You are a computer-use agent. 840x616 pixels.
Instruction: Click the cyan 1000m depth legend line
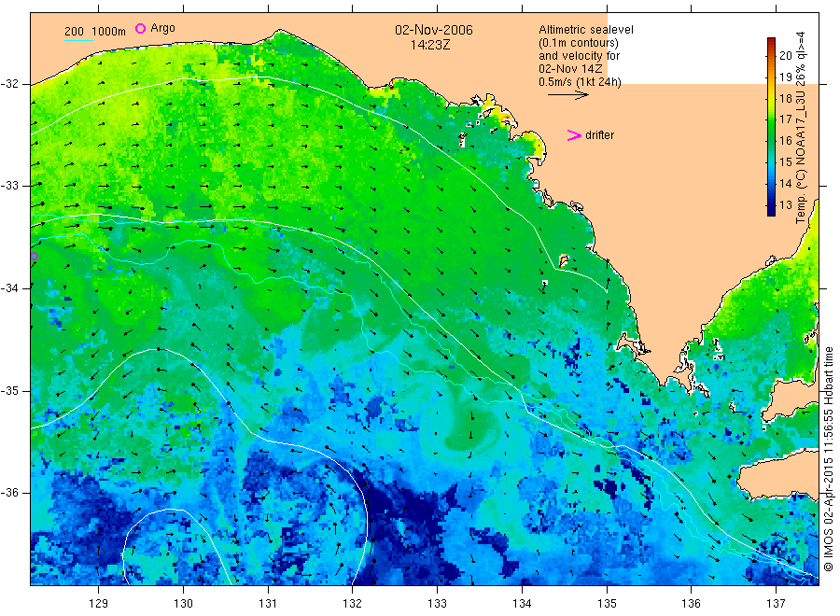pyautogui.click(x=78, y=40)
